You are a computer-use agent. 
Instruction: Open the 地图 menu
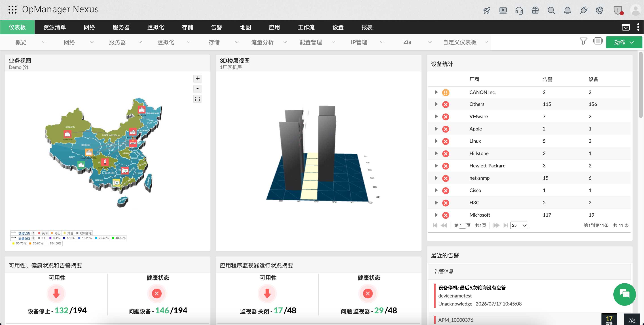[x=245, y=27]
